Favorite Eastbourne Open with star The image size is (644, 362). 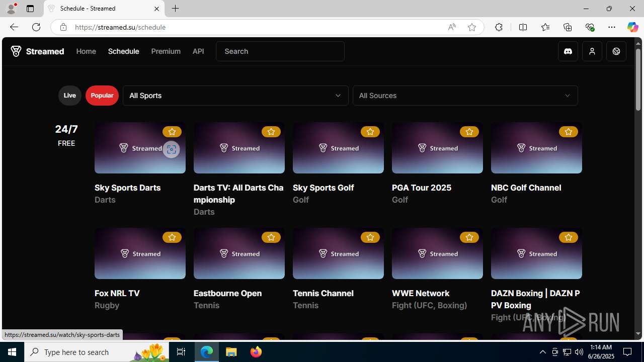click(271, 237)
